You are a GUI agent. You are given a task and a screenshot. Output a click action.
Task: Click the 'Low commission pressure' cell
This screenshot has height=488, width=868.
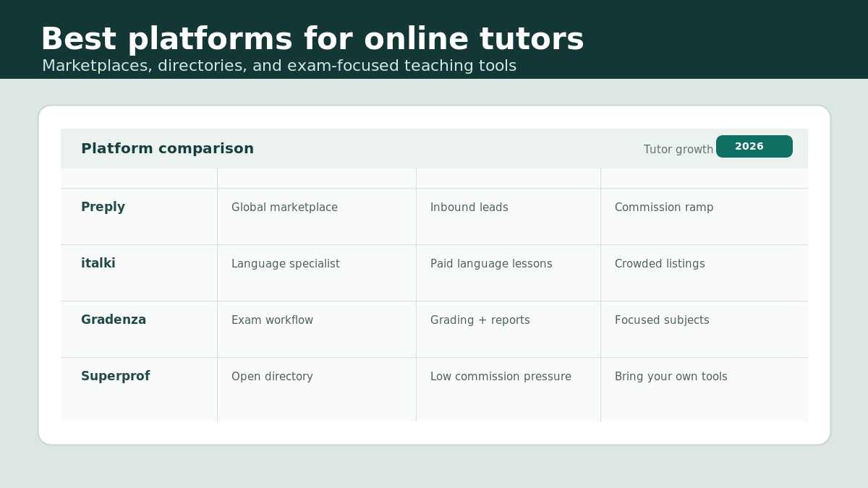pyautogui.click(x=501, y=377)
